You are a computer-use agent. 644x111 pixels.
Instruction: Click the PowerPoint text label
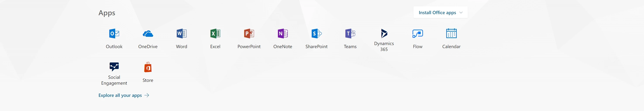point(249,47)
